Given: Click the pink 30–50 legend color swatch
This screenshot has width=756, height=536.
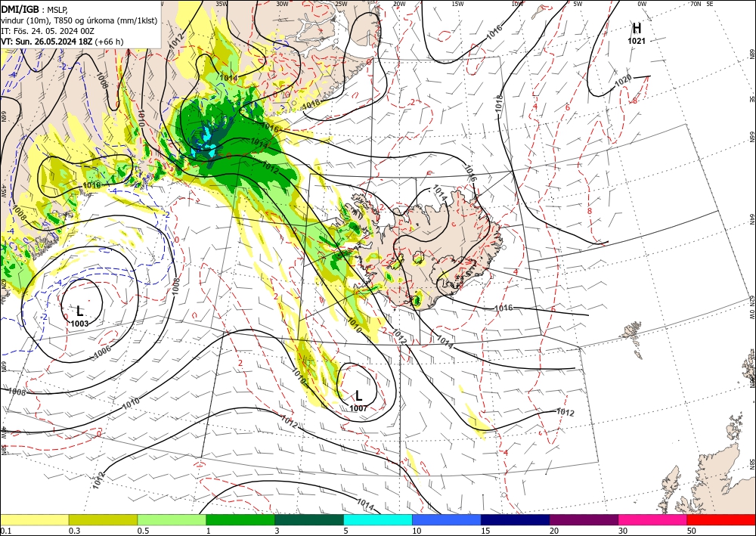Looking at the screenshot, I should 653,519.
